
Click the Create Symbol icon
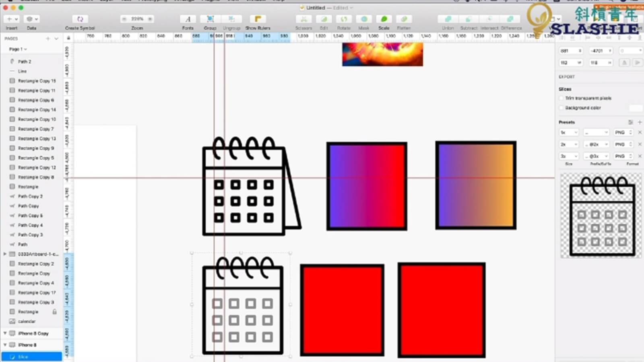[80, 19]
